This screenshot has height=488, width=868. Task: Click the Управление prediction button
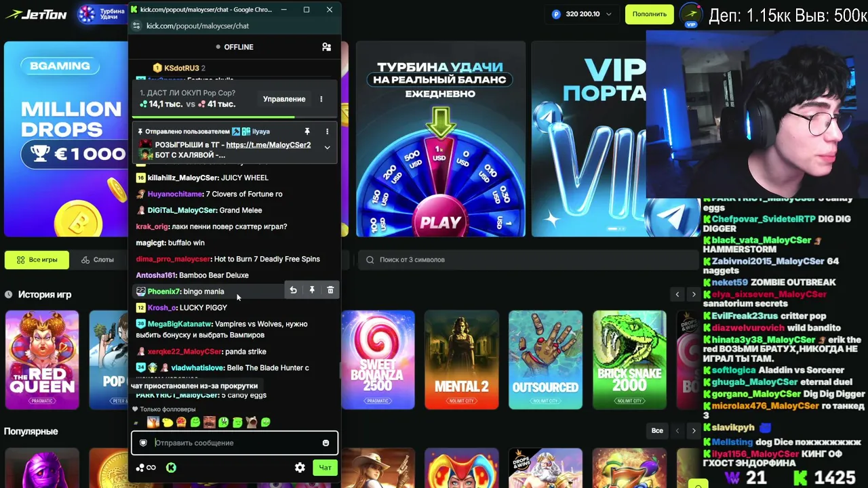tap(284, 99)
